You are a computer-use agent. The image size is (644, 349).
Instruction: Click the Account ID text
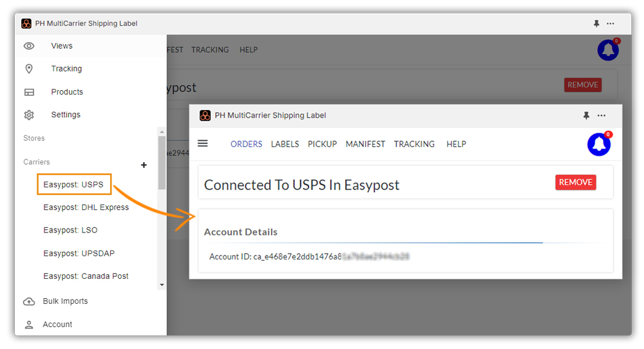(x=309, y=257)
